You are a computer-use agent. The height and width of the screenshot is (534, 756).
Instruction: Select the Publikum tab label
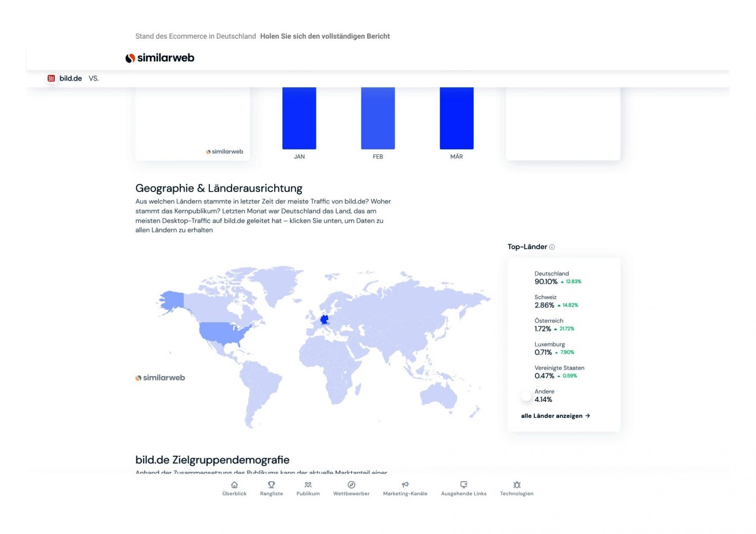[x=308, y=494]
